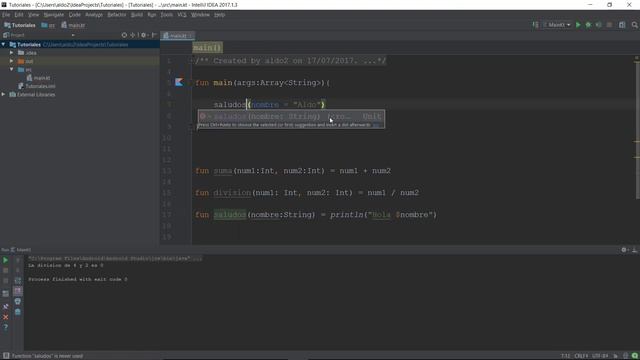Close the main.kt editor tab
The width and height of the screenshot is (640, 360).
(x=190, y=36)
